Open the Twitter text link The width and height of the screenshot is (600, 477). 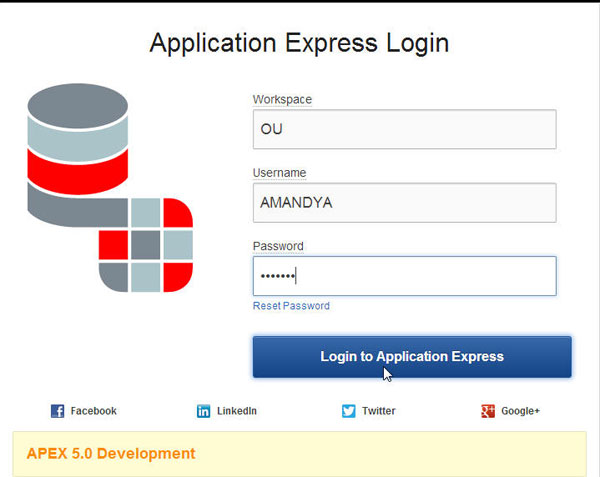[x=378, y=411]
